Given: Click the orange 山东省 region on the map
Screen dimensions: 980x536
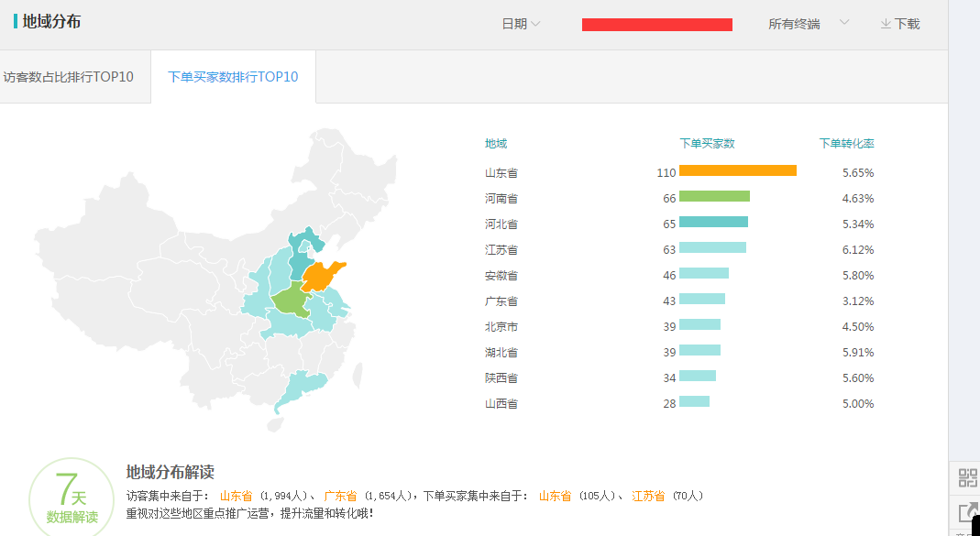Looking at the screenshot, I should point(321,276).
